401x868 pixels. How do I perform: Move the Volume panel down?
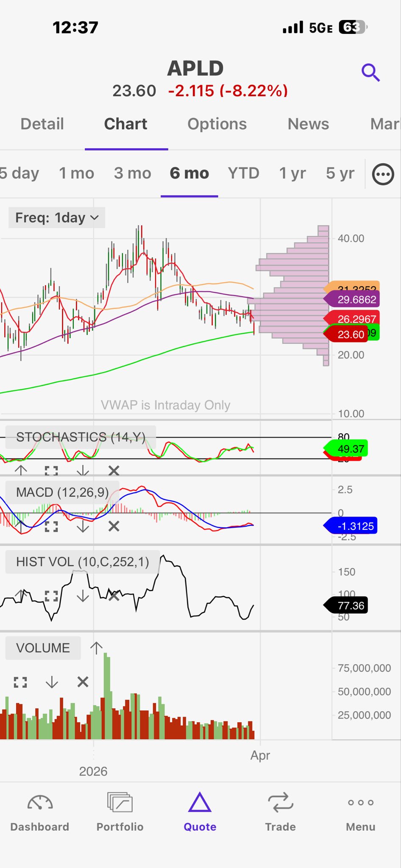52,682
